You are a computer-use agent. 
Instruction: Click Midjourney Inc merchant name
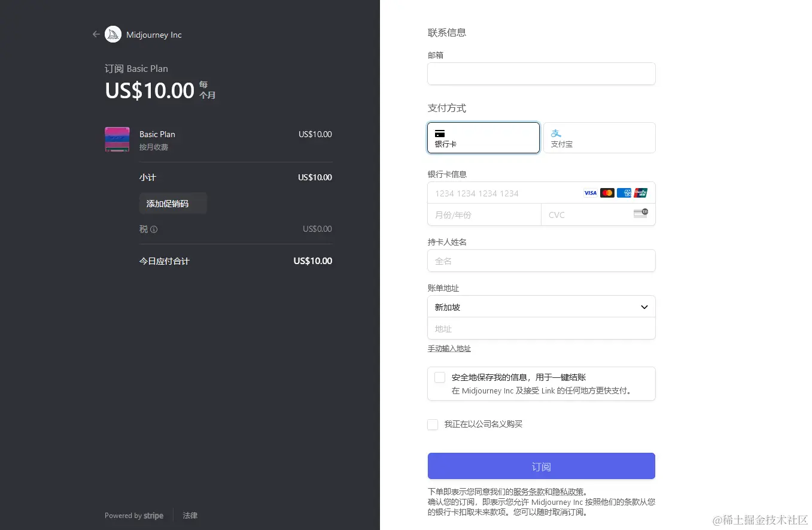(154, 35)
